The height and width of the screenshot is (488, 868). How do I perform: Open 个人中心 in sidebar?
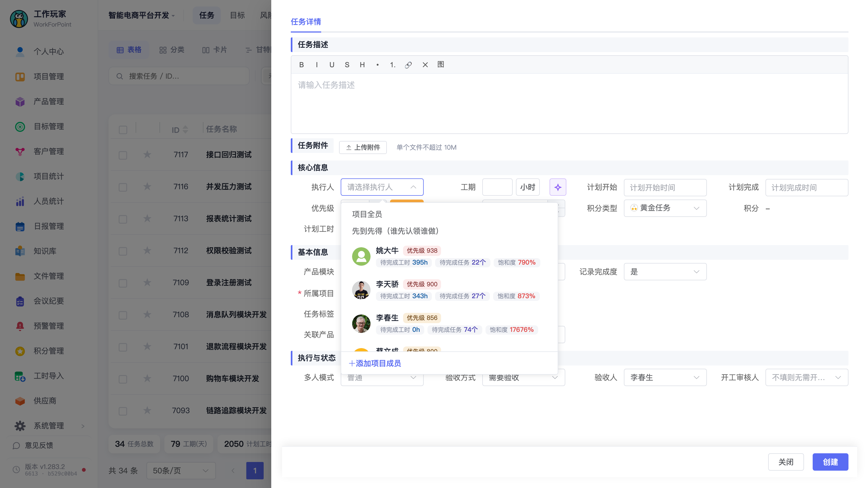click(x=49, y=52)
